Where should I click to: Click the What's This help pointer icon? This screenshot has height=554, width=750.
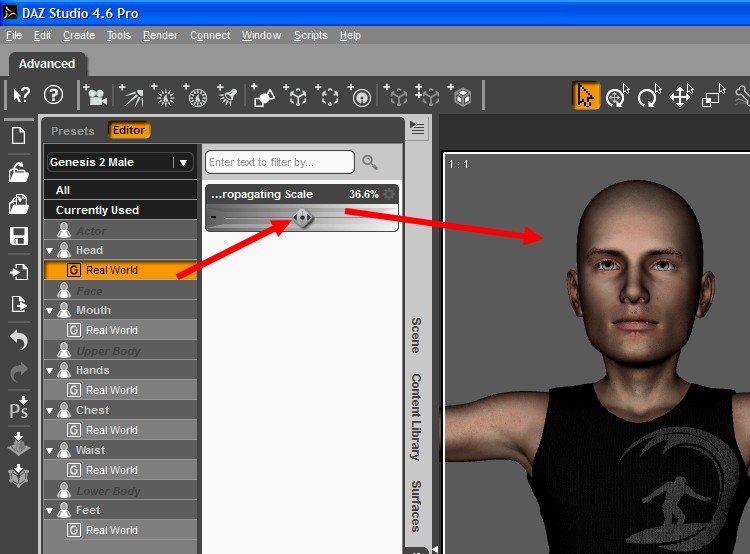pos(22,96)
